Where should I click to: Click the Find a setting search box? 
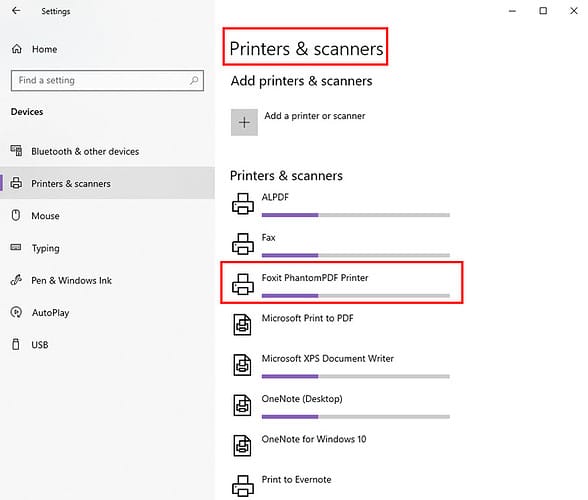[x=107, y=81]
